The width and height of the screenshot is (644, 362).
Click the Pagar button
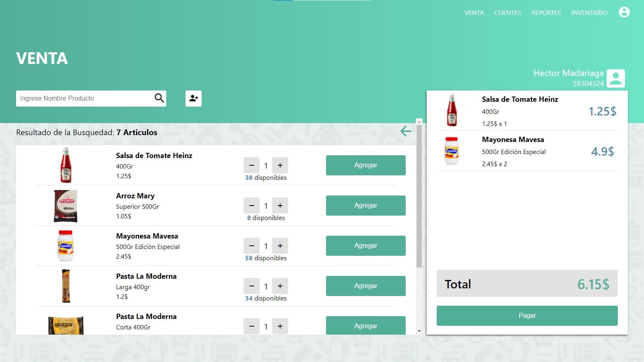coord(527,316)
